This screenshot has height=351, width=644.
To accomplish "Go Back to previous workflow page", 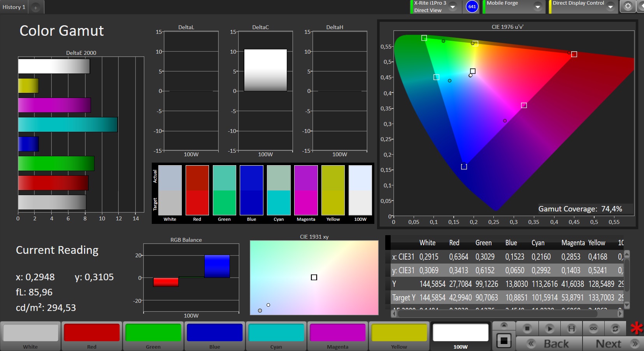I will point(549,344).
